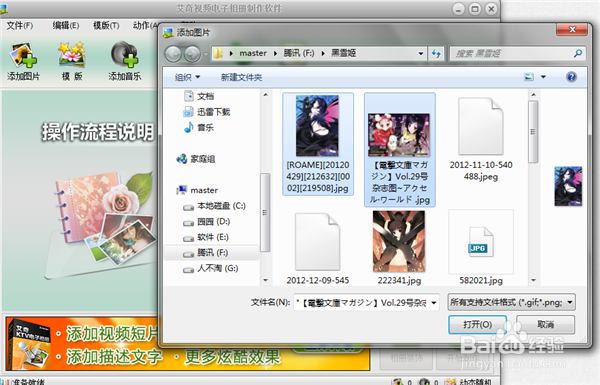
Task: Open the 组织 organize dropdown
Action: pos(188,77)
